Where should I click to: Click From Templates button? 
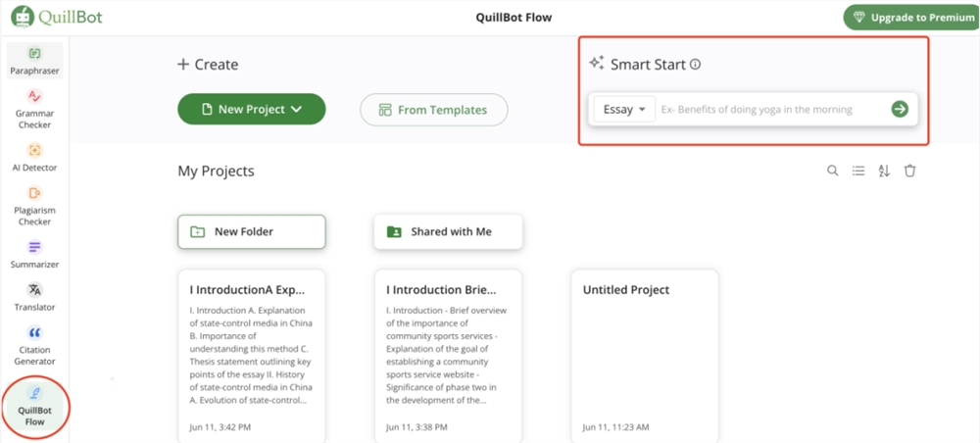[x=433, y=110]
